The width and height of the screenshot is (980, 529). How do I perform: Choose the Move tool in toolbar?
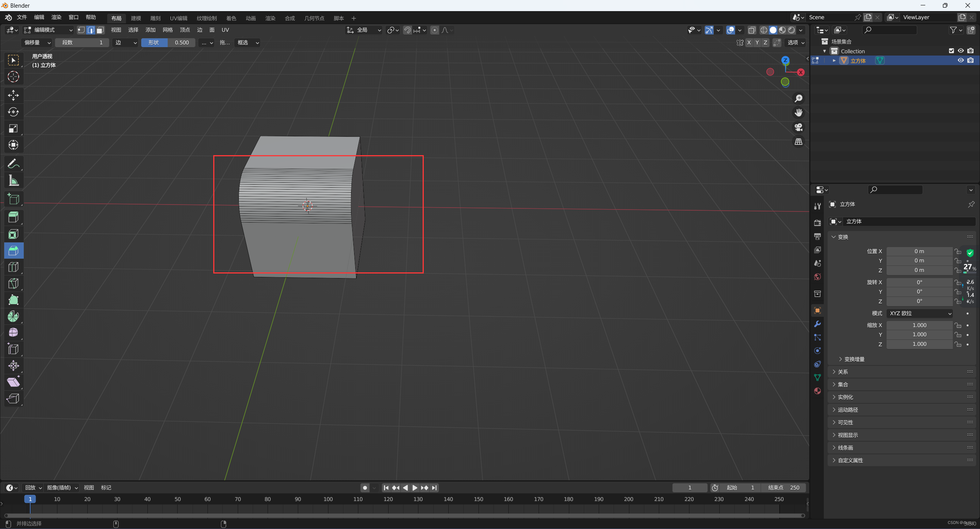[13, 95]
